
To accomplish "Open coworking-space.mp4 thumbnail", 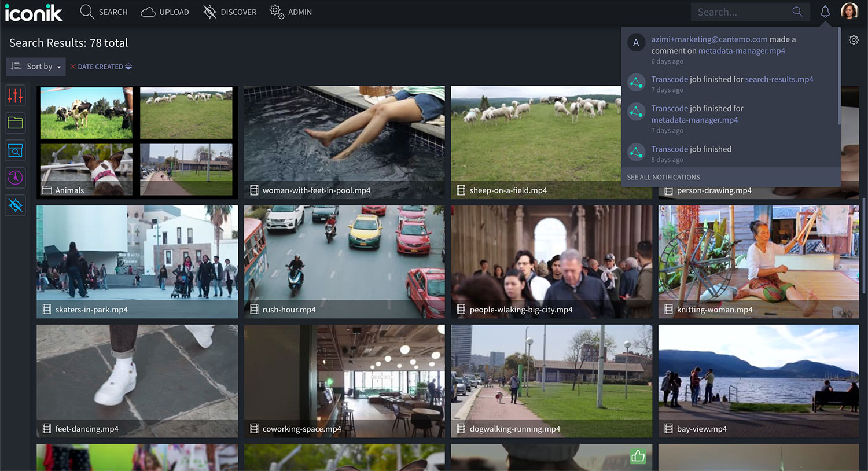I will 344,381.
